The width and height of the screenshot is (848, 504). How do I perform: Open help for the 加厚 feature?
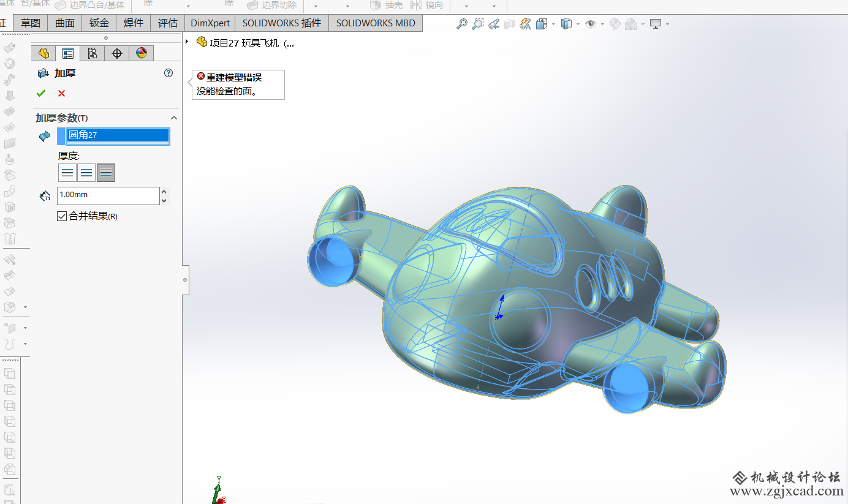[x=168, y=73]
